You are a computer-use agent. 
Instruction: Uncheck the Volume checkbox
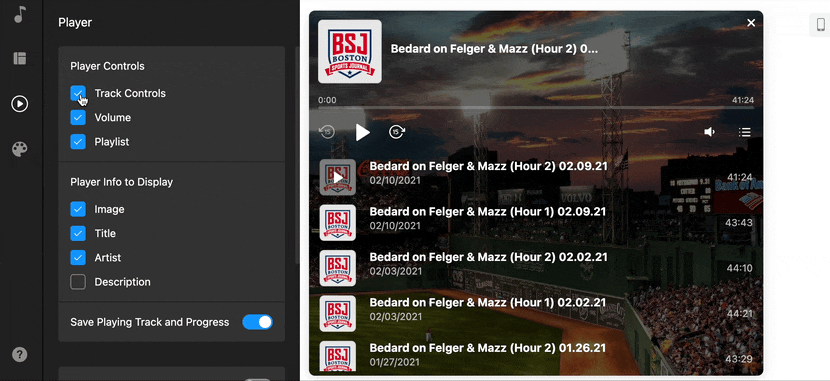(78, 117)
